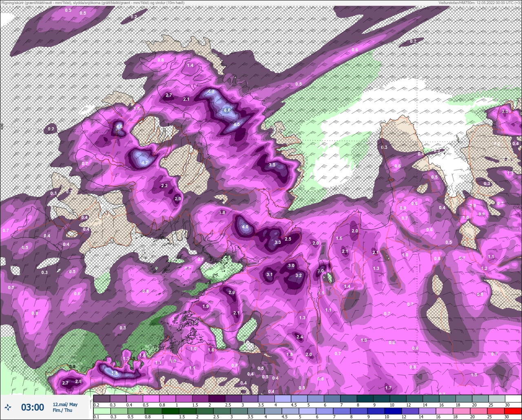Viewport: 522px width, 420px height.
Task: Click the 3.1 precipitation value on the map
Action: [270, 275]
